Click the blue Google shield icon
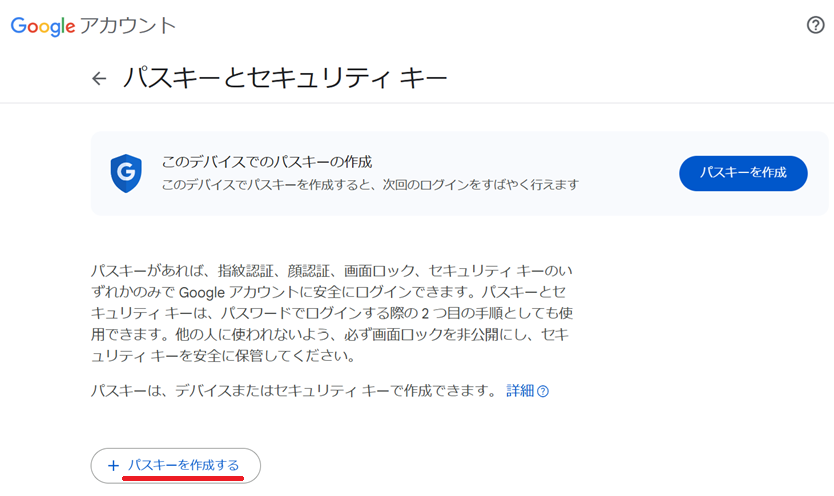834x496 pixels. [x=126, y=173]
